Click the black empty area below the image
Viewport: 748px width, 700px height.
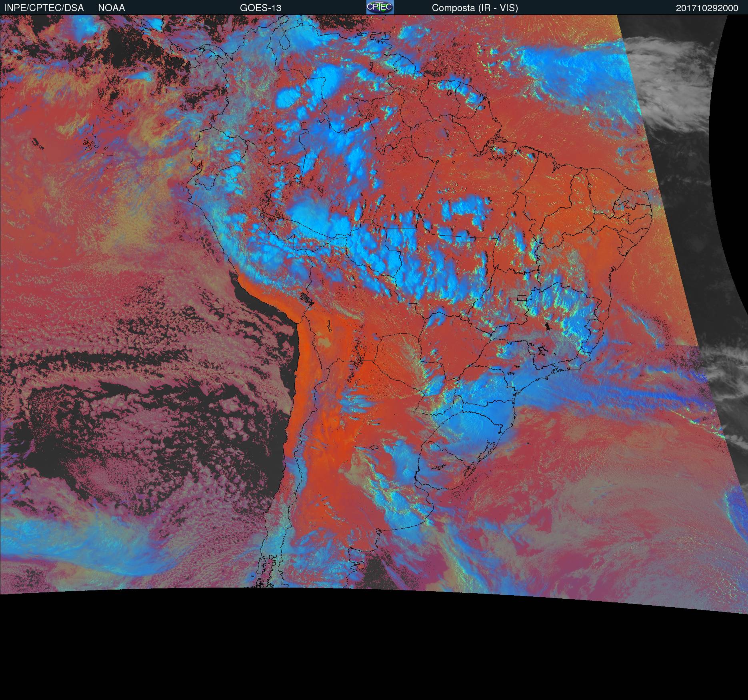pyautogui.click(x=360, y=648)
